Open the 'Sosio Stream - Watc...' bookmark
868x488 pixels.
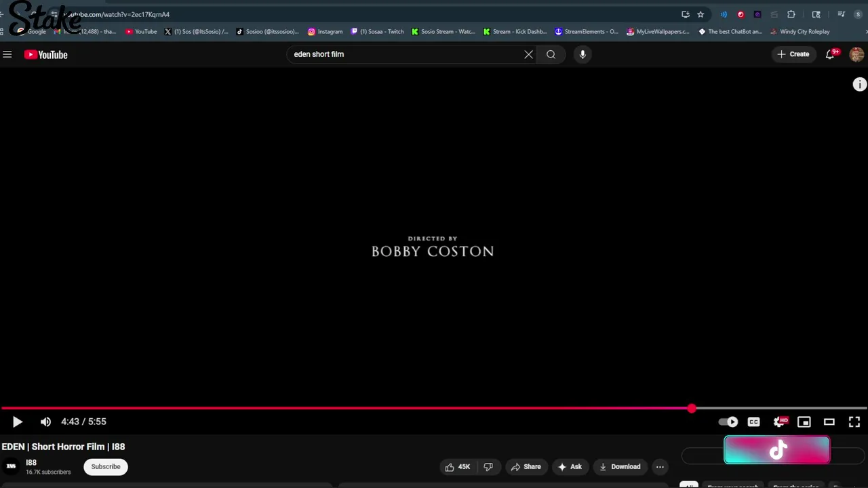click(x=443, y=31)
